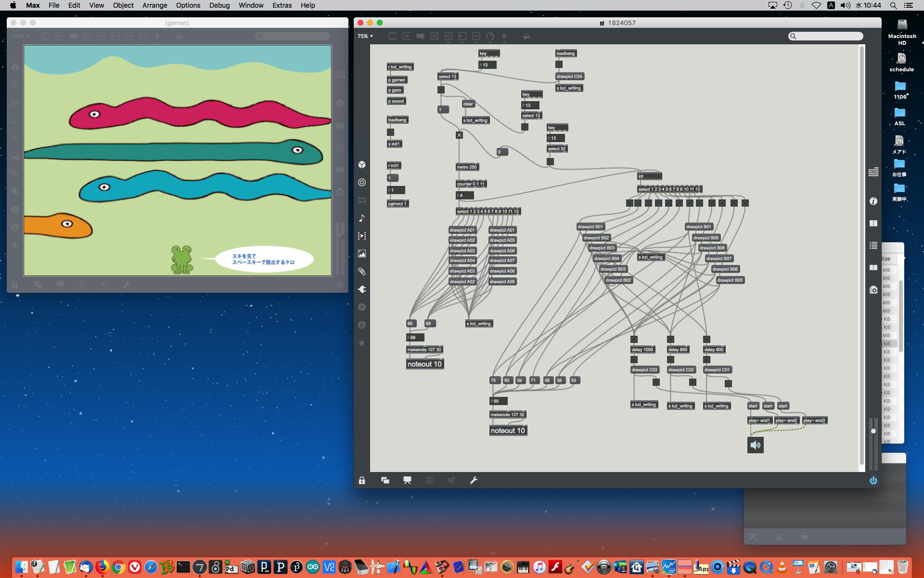The image size is (924, 578).
Task: Toggle the audio power button
Action: [x=873, y=480]
